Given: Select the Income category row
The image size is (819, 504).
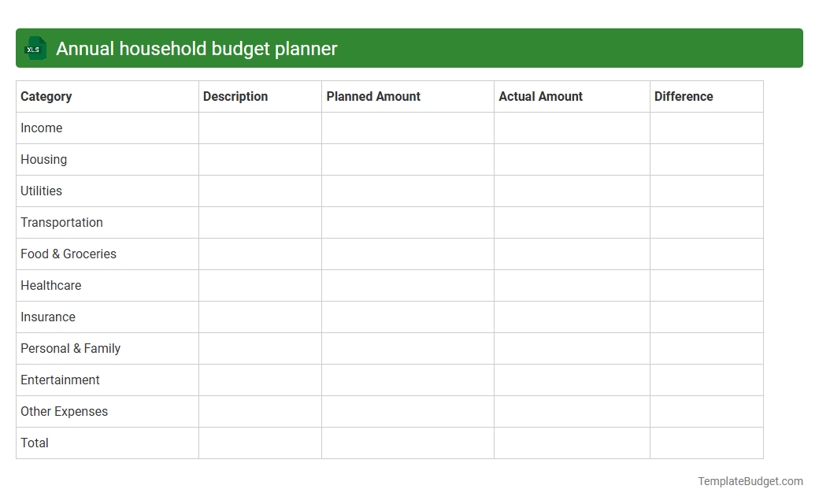Looking at the screenshot, I should click(x=42, y=128).
